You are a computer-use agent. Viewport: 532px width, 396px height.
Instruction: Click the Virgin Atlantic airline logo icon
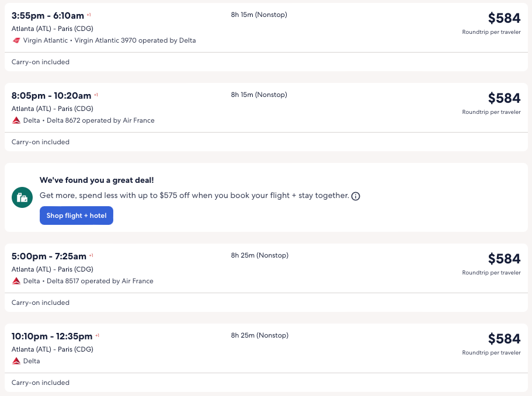coord(16,41)
